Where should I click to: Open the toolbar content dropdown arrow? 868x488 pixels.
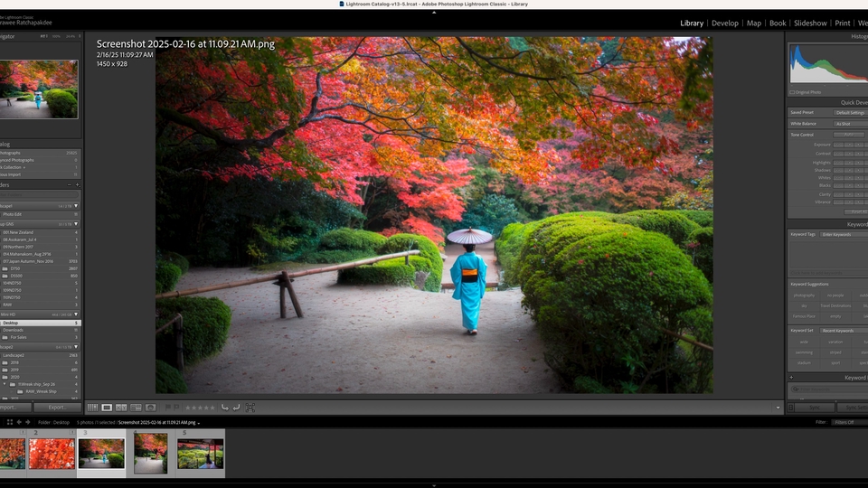(x=778, y=408)
